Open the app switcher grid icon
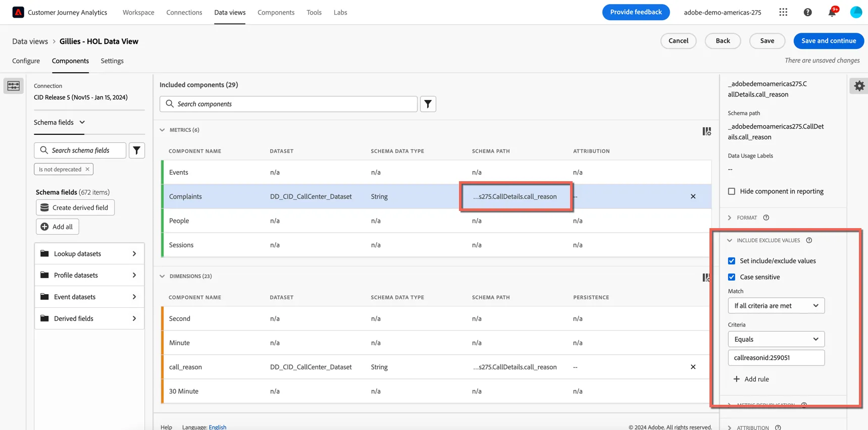 [783, 12]
